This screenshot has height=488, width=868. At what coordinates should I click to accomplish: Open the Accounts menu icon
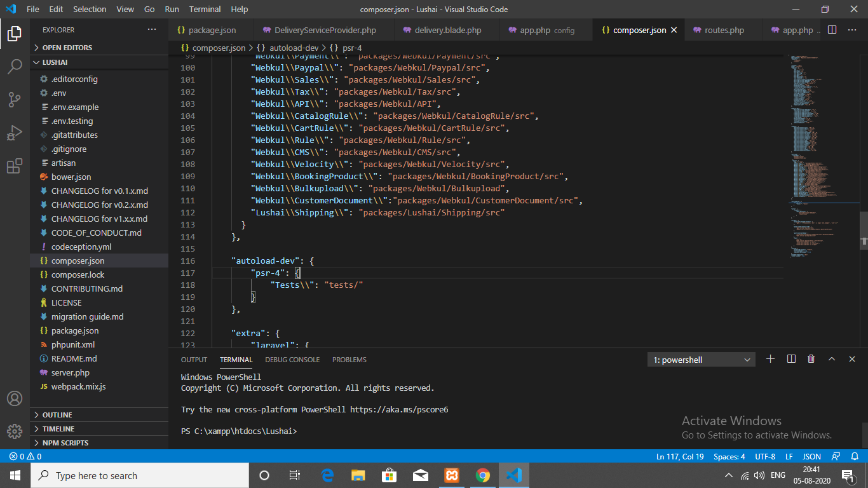coord(15,398)
